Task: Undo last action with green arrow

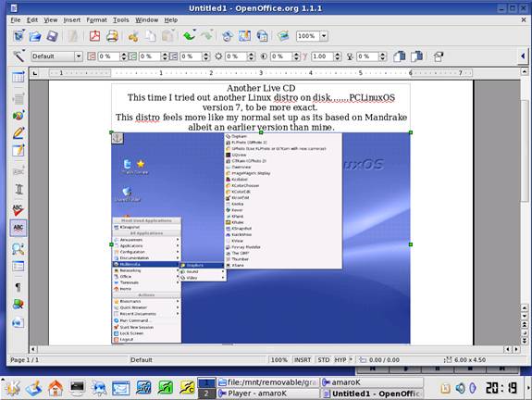Action: [x=190, y=35]
